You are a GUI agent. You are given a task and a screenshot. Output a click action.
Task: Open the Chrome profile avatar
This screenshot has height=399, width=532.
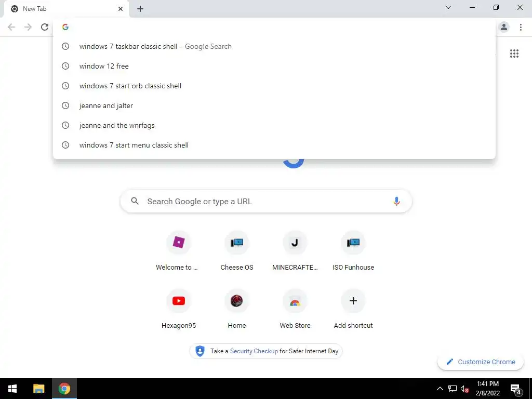504,27
